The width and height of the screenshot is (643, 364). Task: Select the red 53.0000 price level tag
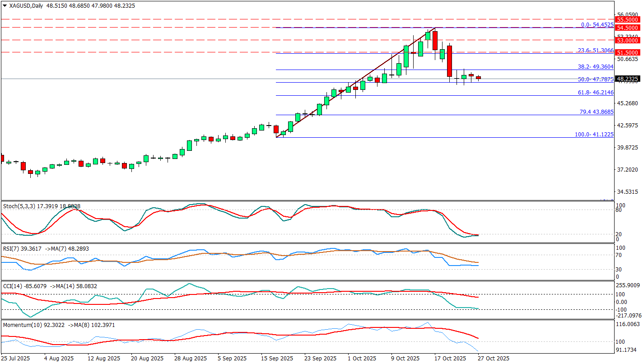tap(628, 40)
